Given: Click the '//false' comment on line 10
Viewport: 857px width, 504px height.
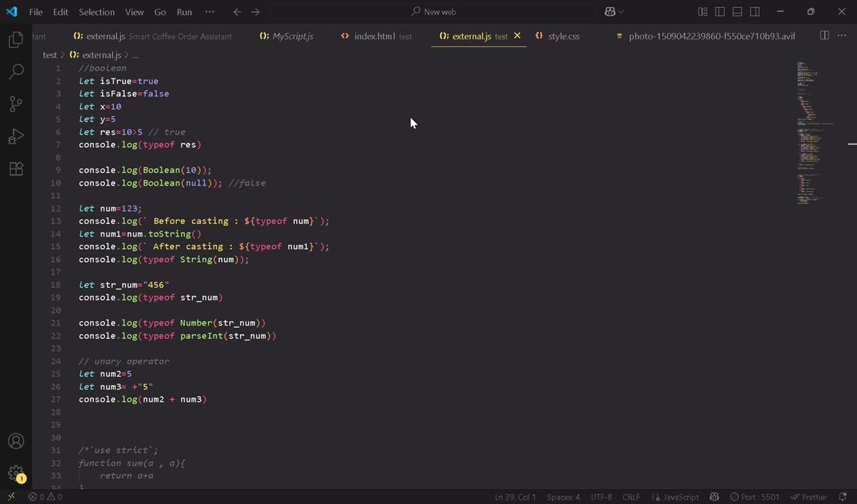Looking at the screenshot, I should [x=247, y=183].
